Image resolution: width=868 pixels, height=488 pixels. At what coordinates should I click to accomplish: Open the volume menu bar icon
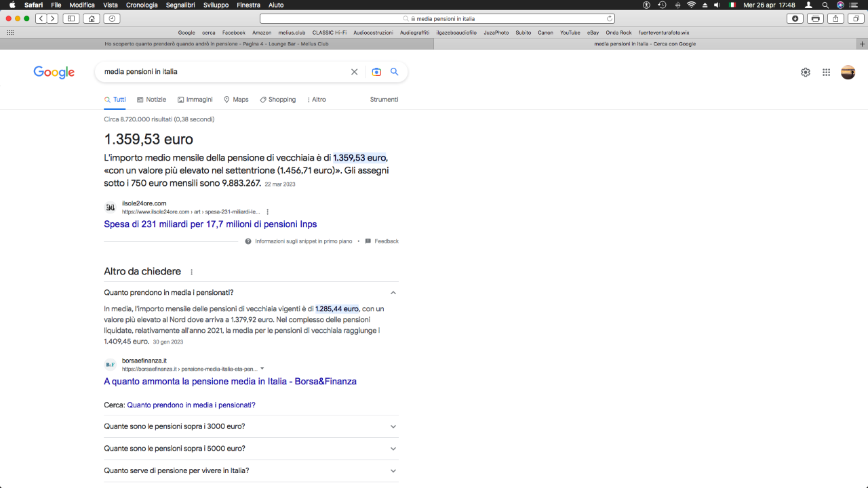717,5
